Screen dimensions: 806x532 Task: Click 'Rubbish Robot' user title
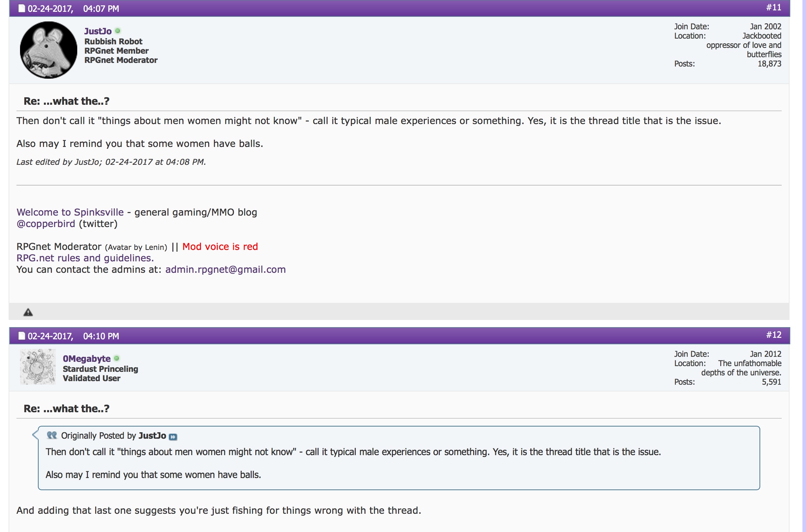(113, 41)
